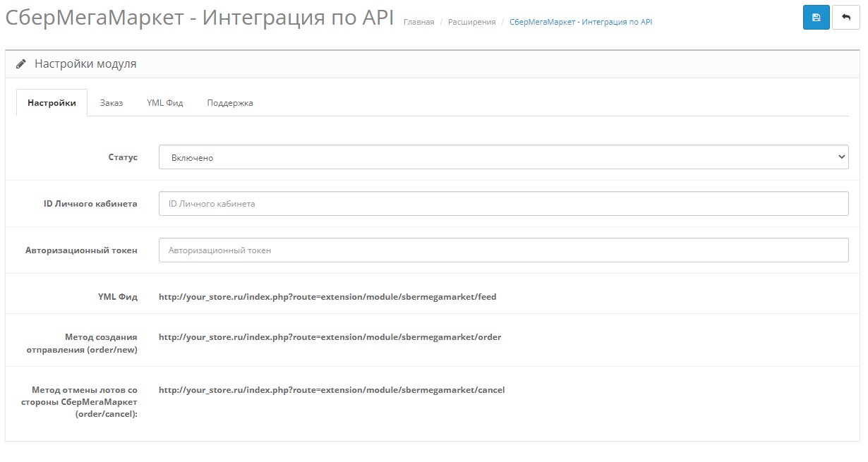This screenshot has width=868, height=462.
Task: Click the blue save floppy-disk button
Action: click(x=816, y=18)
